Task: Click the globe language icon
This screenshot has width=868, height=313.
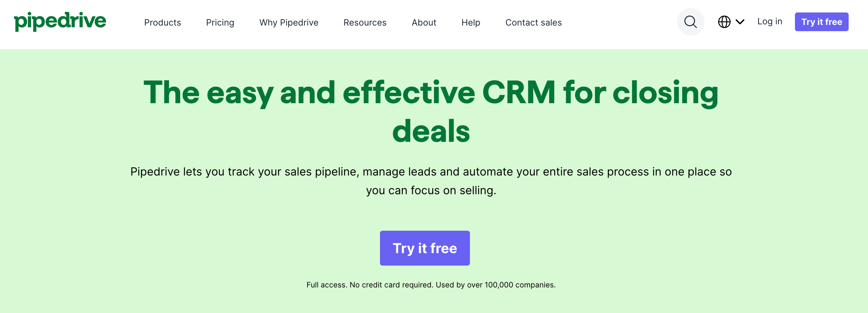Action: (x=724, y=22)
